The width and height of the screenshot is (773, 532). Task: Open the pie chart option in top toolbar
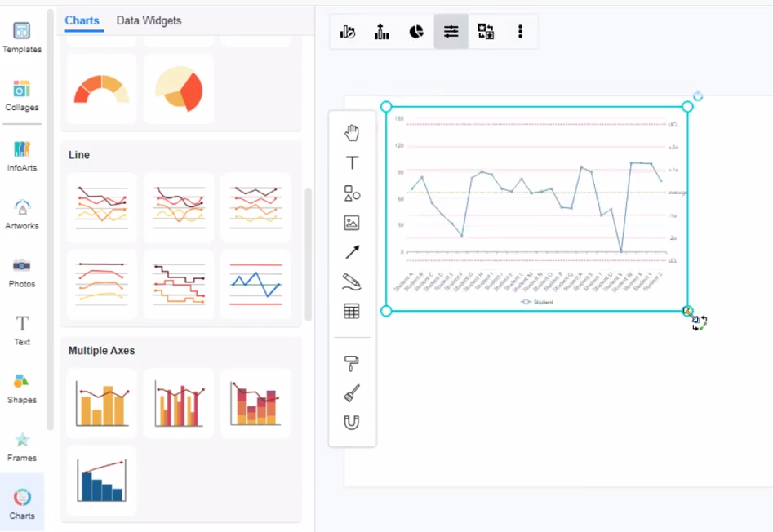416,32
